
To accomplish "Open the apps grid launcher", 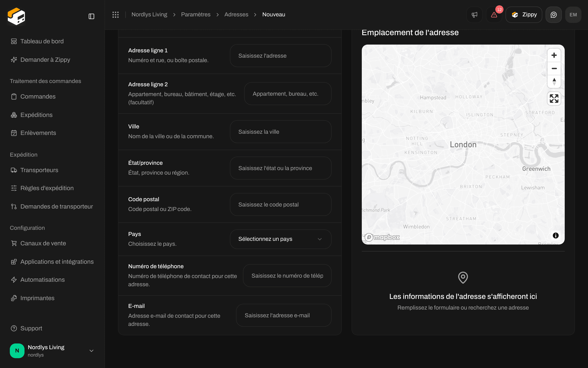I will pyautogui.click(x=115, y=15).
